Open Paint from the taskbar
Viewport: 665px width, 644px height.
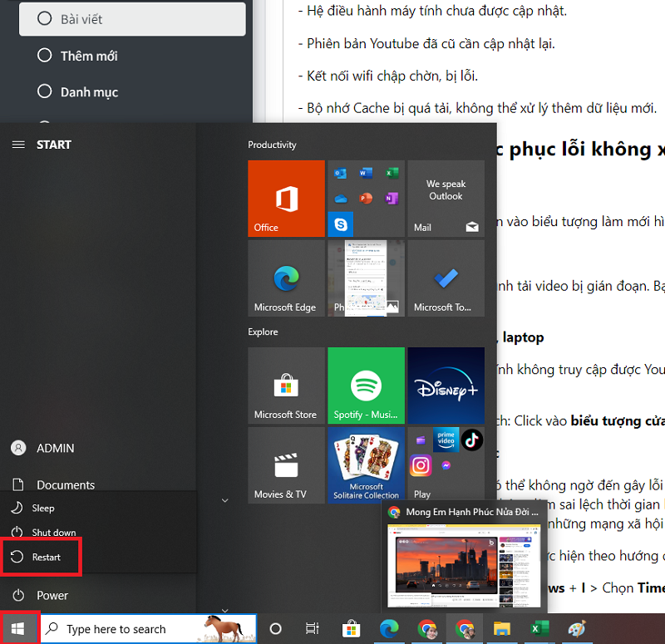click(577, 628)
